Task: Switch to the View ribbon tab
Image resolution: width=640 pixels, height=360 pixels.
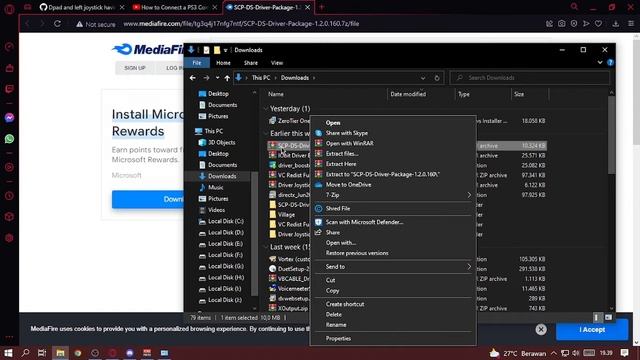Action: click(x=277, y=63)
